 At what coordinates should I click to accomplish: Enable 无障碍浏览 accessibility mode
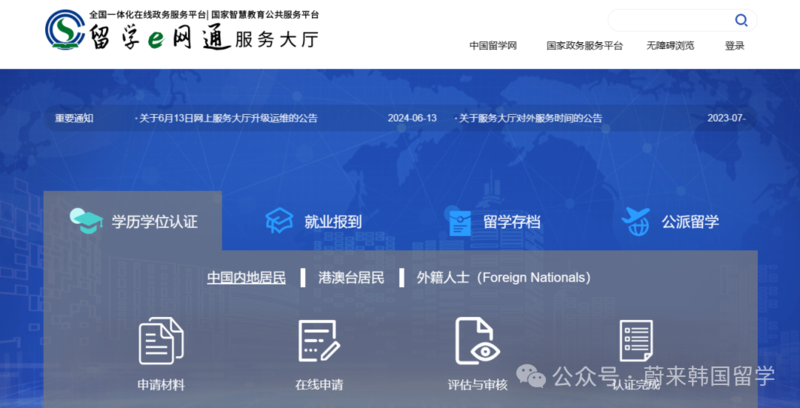pos(669,46)
